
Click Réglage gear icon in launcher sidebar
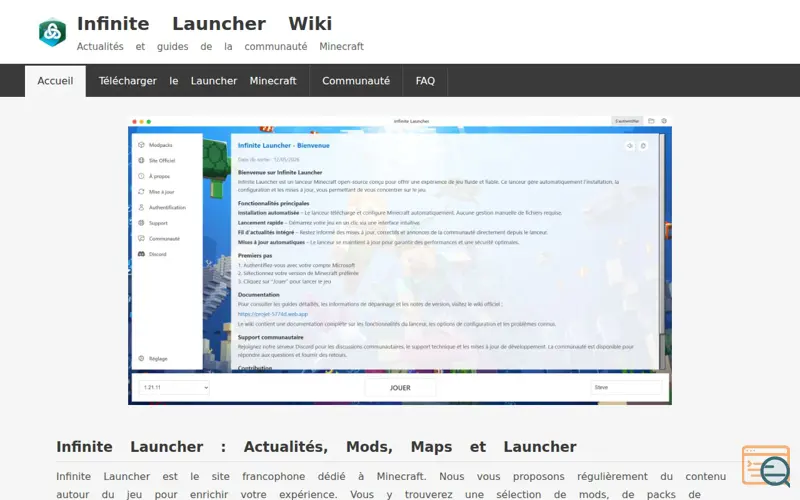(x=141, y=358)
